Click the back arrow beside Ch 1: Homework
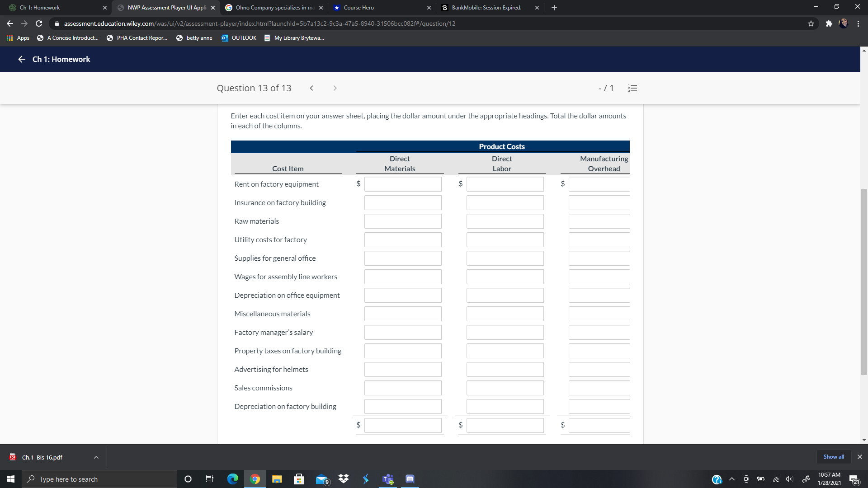The image size is (868, 488). [x=21, y=59]
